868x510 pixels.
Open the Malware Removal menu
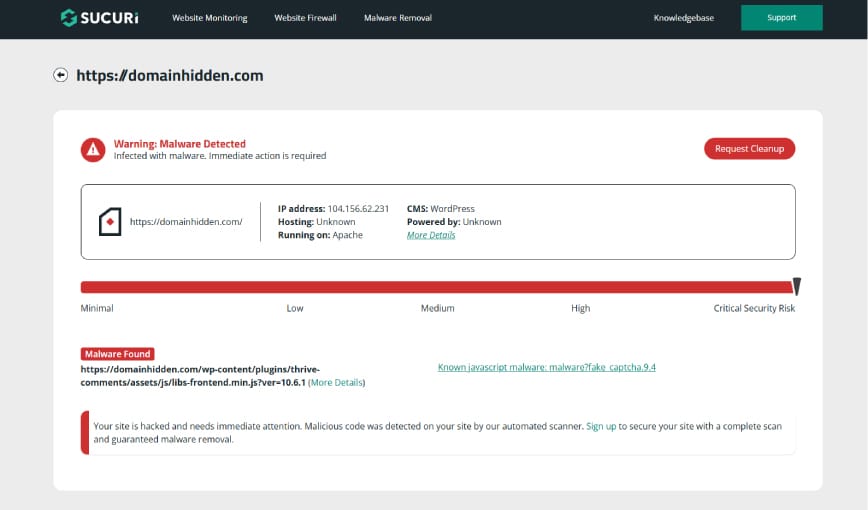point(398,18)
